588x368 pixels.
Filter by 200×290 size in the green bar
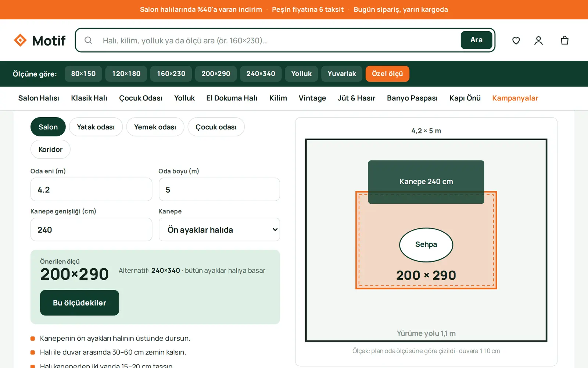click(216, 74)
